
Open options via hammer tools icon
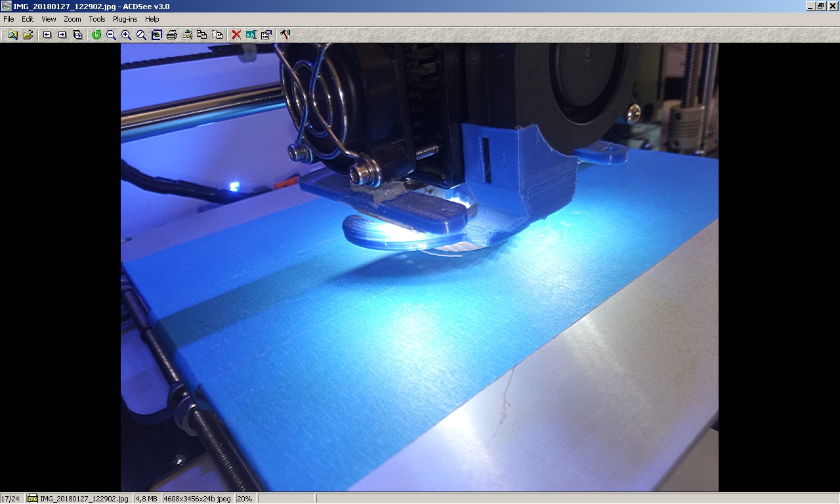[x=285, y=35]
